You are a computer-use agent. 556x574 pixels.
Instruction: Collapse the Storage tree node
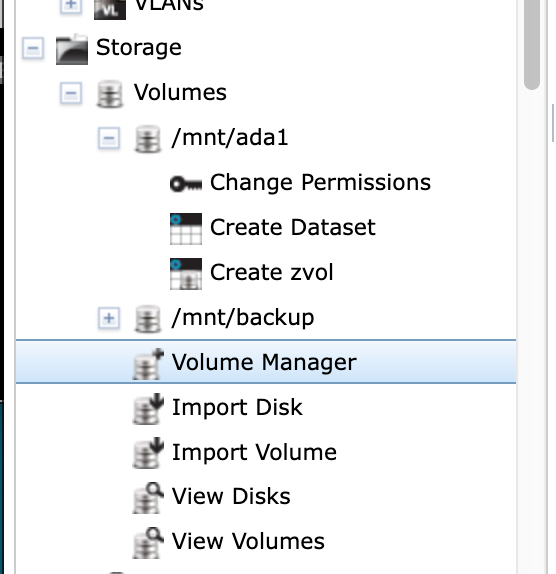(33, 48)
